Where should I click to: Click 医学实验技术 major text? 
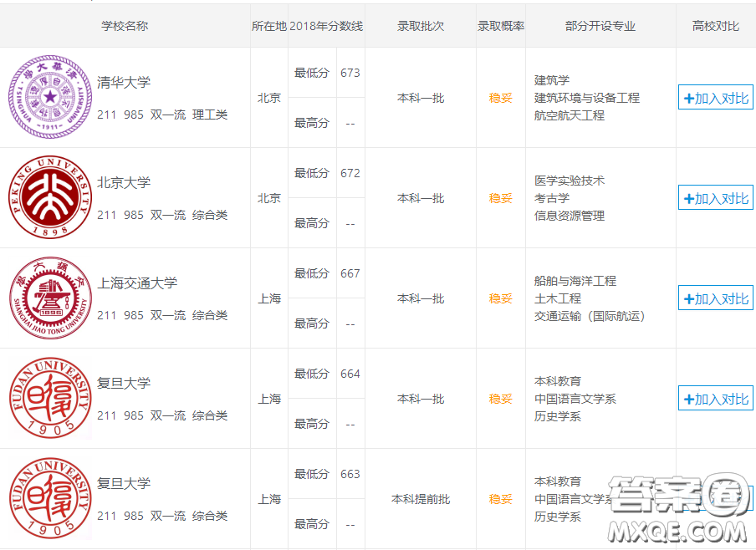pos(570,181)
